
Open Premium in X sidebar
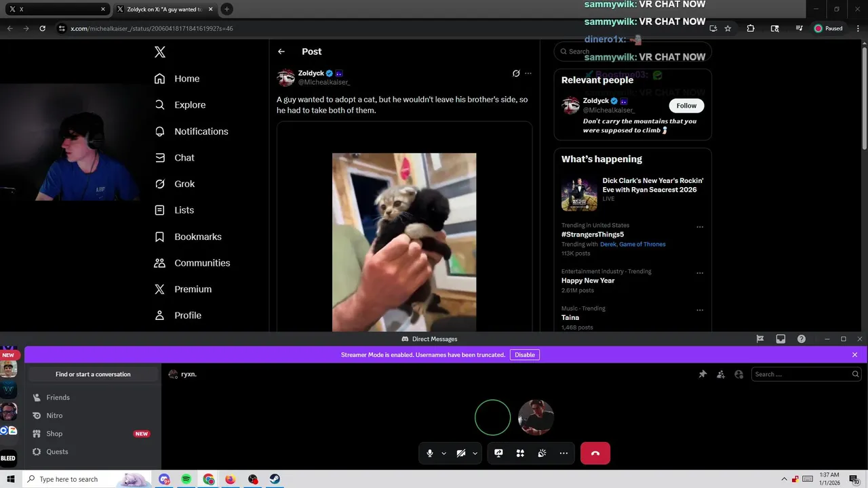pyautogui.click(x=183, y=289)
